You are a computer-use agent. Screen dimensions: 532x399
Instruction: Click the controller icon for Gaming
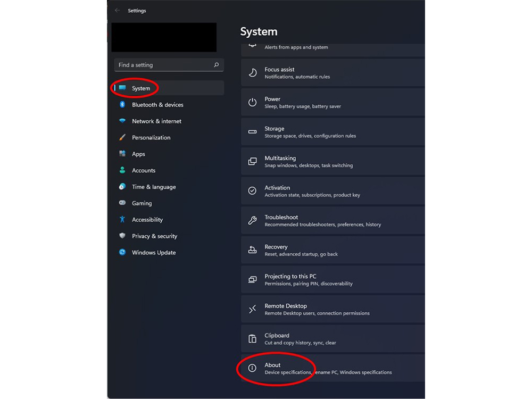click(x=122, y=203)
